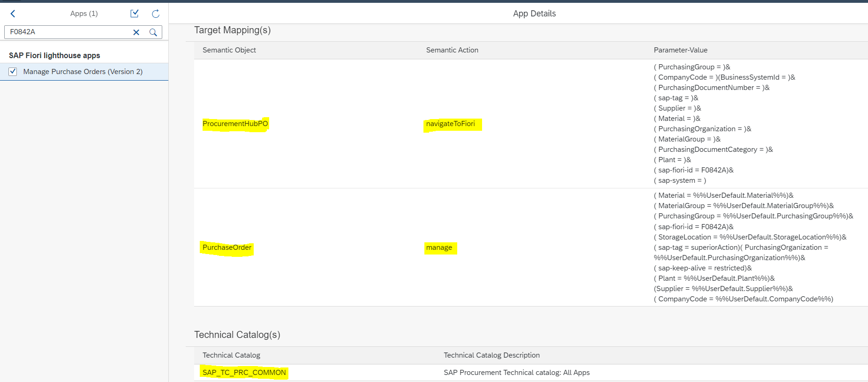The image size is (868, 382).
Task: Click the Semantic Object column header
Action: [229, 50]
